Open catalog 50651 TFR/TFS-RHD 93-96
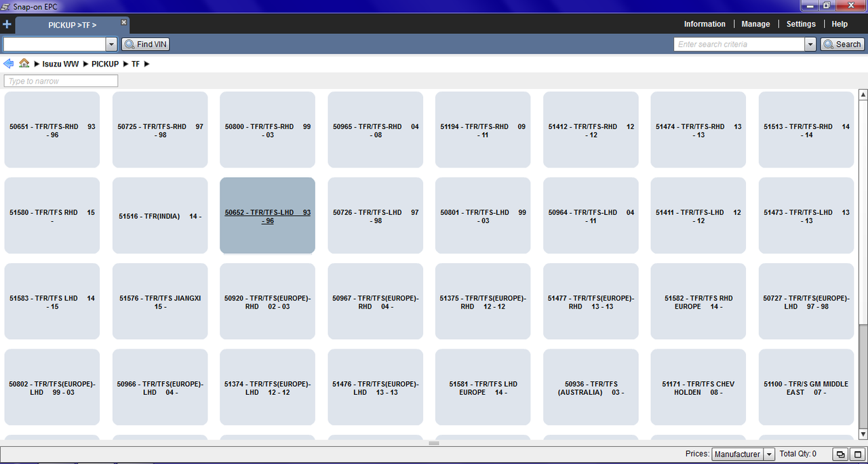Screen dimensions: 868x464 click(52, 130)
